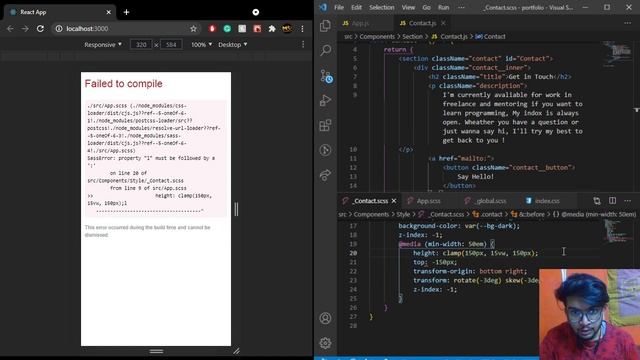Screen dimensions: 640x360
Task: Click the React App tab title
Action: click(x=33, y=12)
